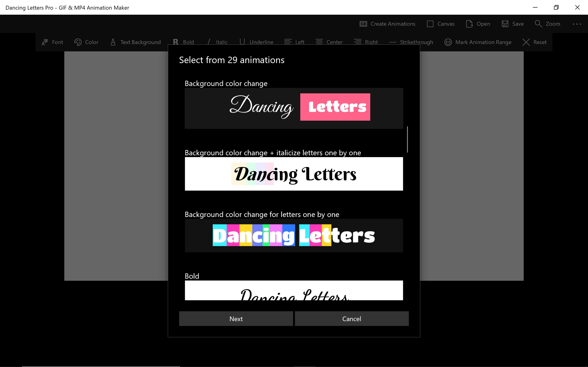The height and width of the screenshot is (367, 588).
Task: Click the Color palette icon
Action: (78, 42)
